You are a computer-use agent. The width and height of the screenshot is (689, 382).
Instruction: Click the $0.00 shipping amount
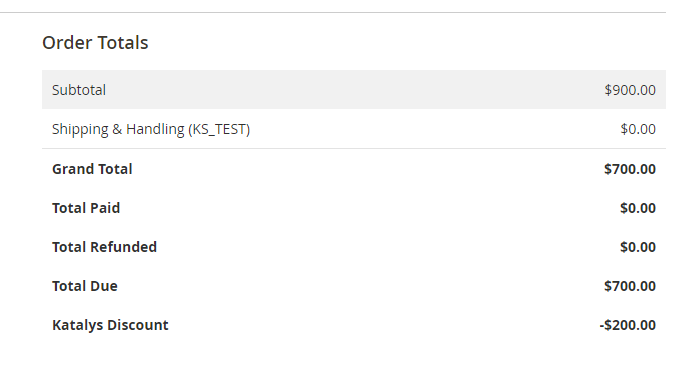pyautogui.click(x=638, y=129)
